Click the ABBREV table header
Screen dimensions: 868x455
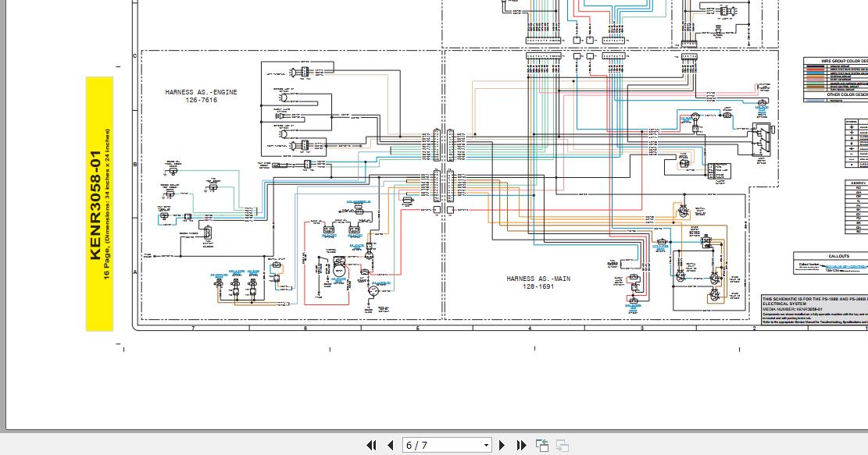pyautogui.click(x=859, y=183)
